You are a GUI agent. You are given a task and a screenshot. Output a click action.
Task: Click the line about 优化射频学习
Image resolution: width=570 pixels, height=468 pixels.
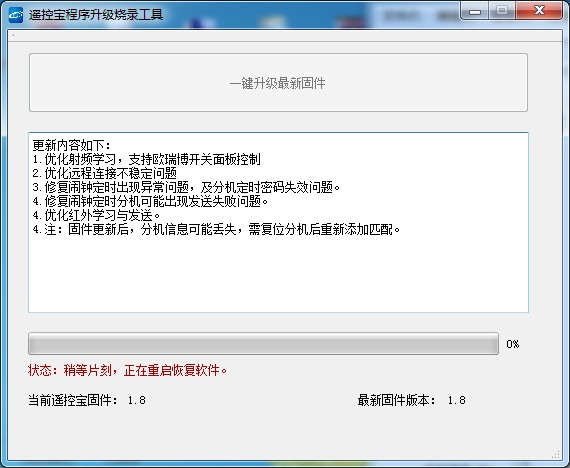[x=146, y=159]
